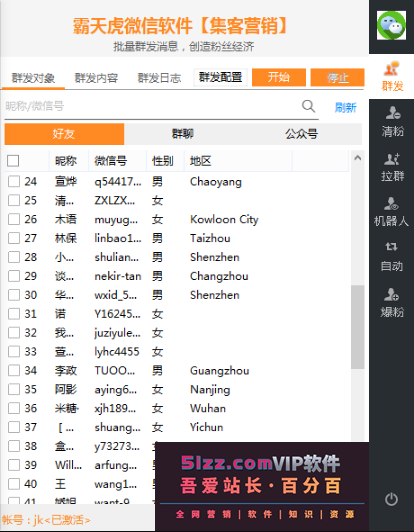Click the nekir-tan WeChat ID

click(118, 276)
